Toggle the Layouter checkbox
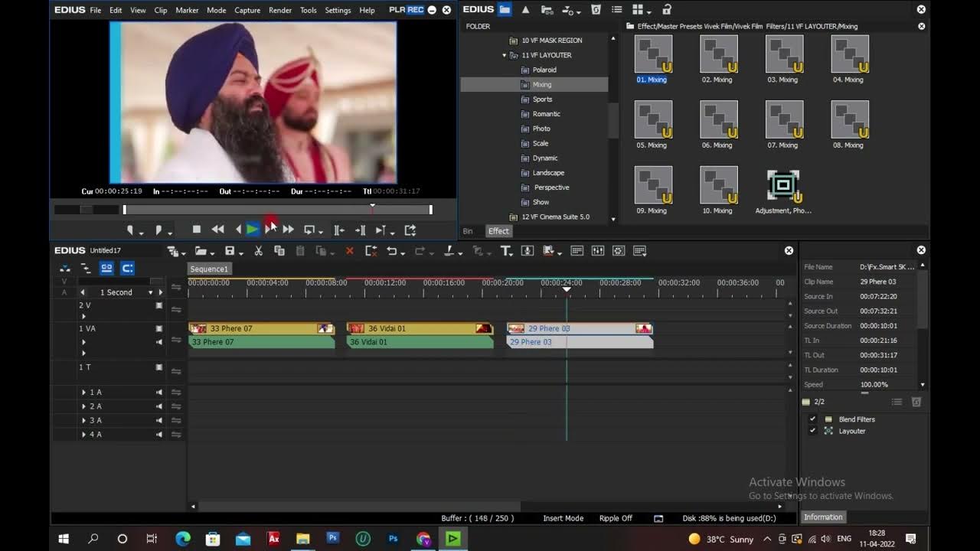The height and width of the screenshot is (551, 980). [x=812, y=431]
